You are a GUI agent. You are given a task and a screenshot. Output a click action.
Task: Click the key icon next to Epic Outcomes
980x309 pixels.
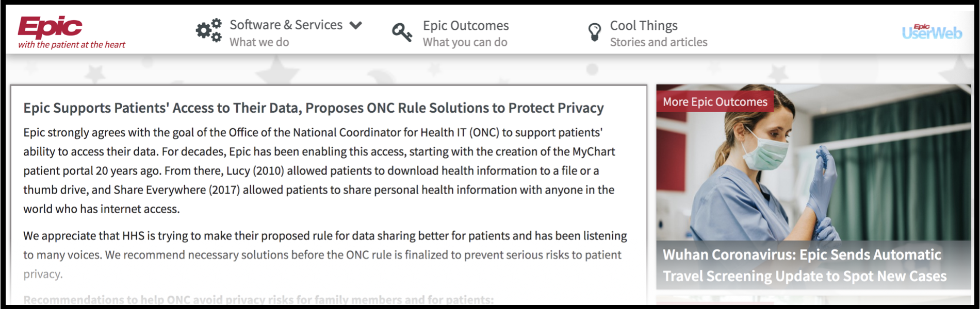coord(402,32)
